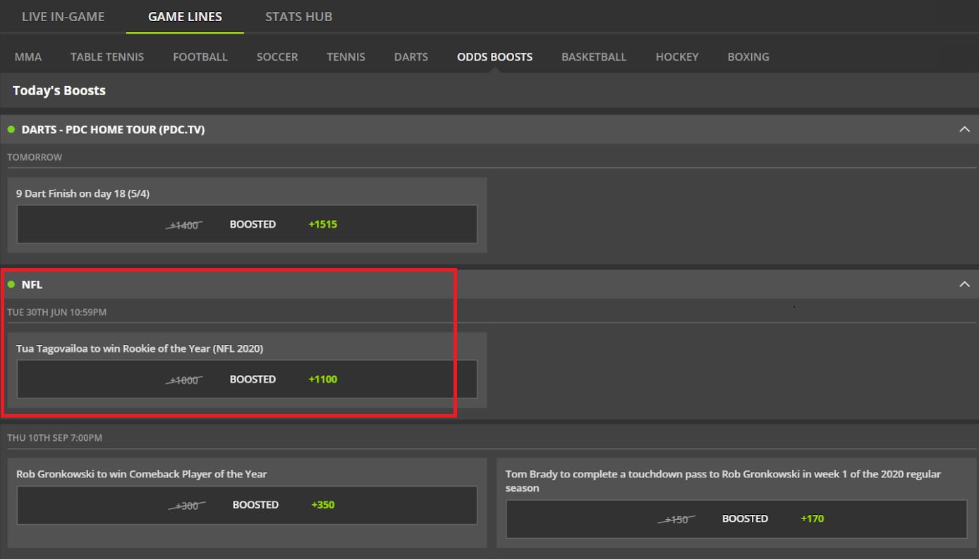Click the Tom Brady touchdown pass bet title
979x560 pixels.
point(723,481)
